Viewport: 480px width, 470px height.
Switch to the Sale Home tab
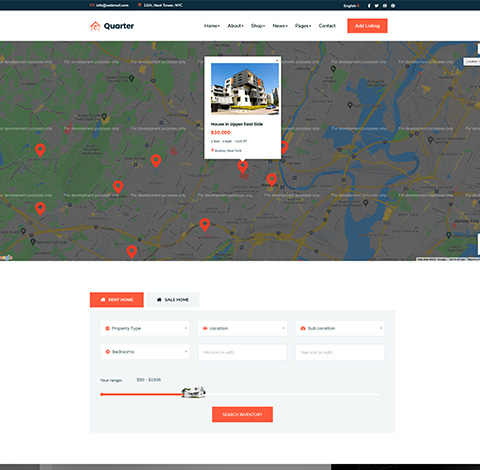[173, 300]
